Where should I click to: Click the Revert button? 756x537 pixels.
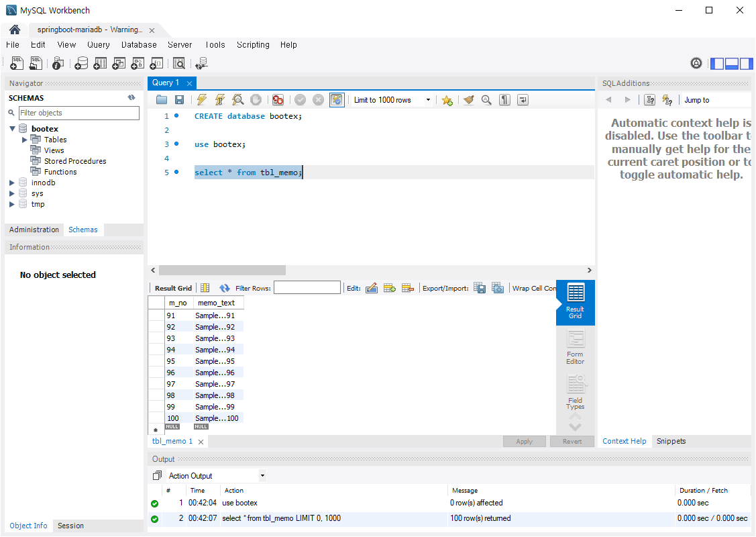pyautogui.click(x=572, y=441)
